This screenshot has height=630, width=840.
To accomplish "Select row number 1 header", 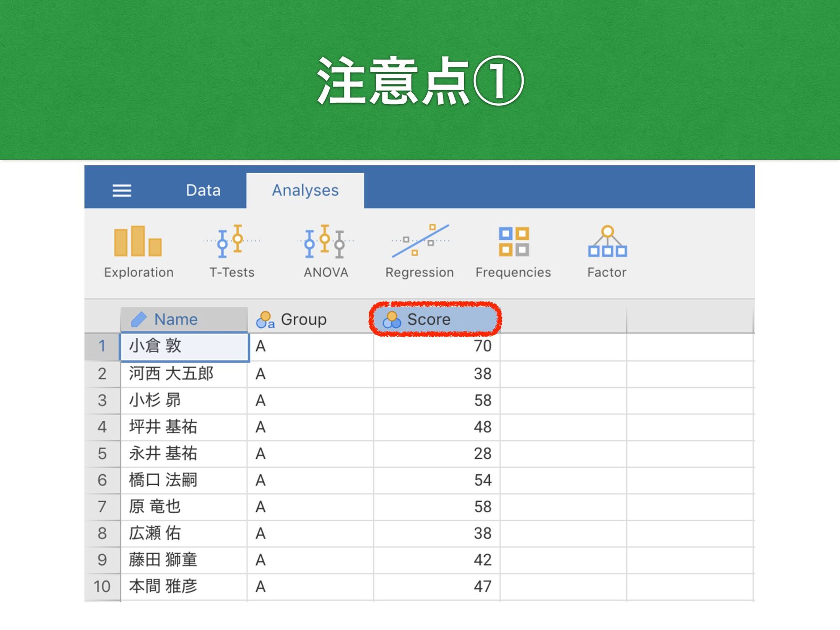I will [x=102, y=346].
